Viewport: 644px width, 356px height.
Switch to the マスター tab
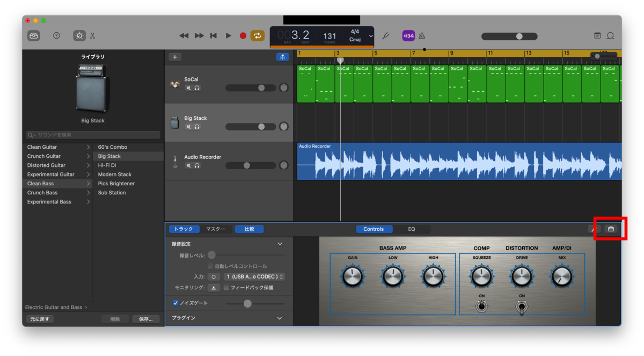pos(216,229)
